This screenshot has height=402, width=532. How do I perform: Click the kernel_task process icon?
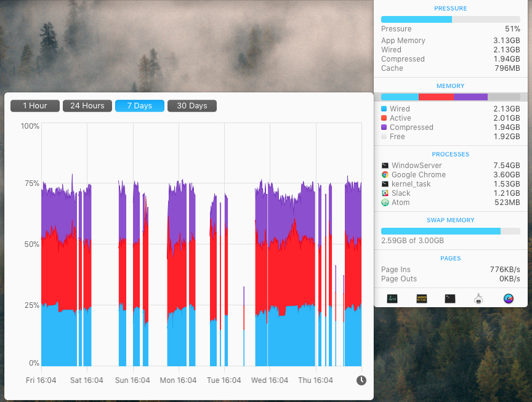(x=385, y=184)
